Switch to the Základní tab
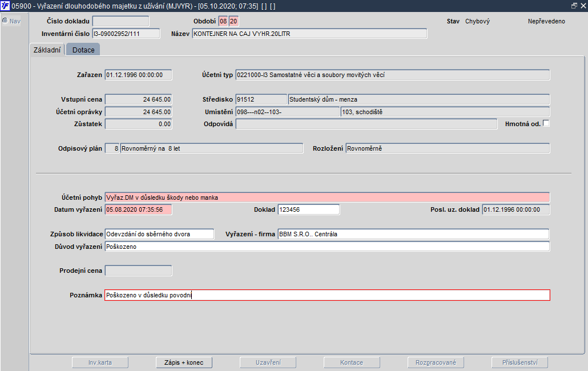 pos(47,50)
